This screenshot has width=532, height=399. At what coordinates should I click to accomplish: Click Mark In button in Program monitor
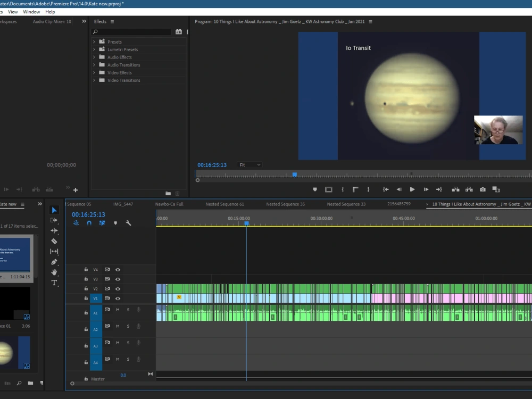coord(343,189)
